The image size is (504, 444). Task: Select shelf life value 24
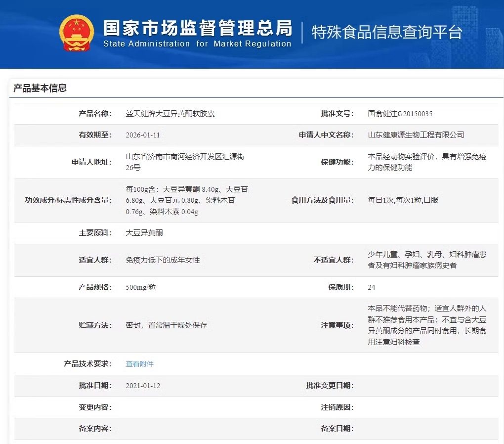[x=372, y=287]
